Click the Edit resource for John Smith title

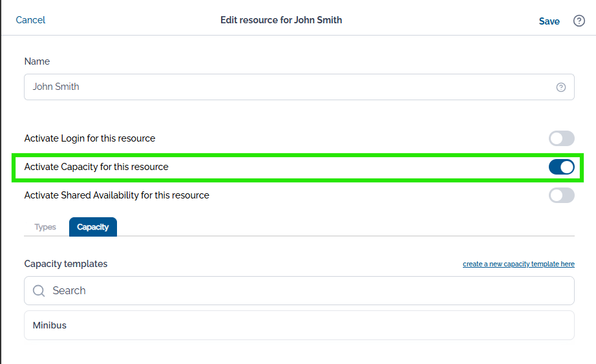pos(281,20)
